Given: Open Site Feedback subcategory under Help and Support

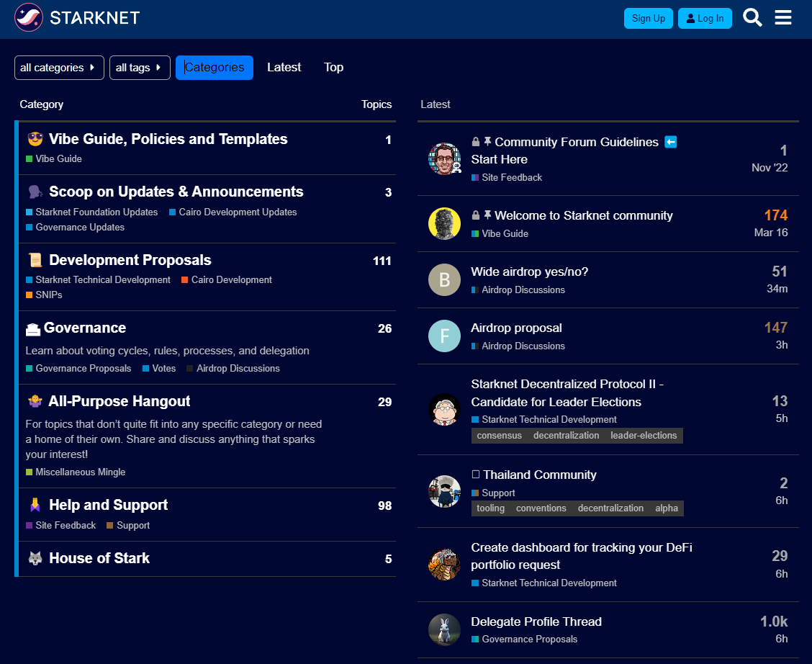Looking at the screenshot, I should [60, 525].
